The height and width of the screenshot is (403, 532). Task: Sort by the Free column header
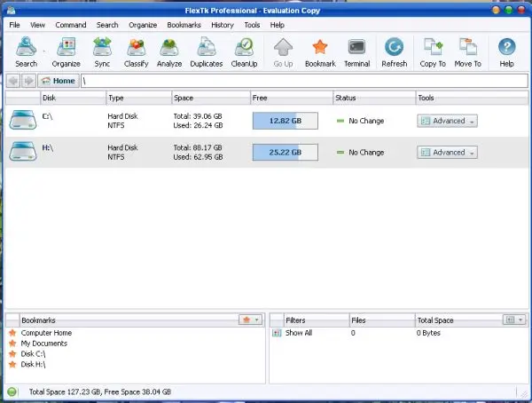292,98
